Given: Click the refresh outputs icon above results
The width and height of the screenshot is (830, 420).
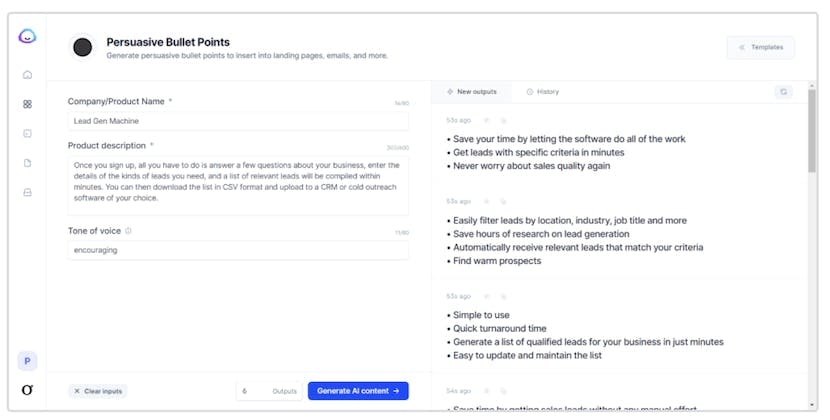Looking at the screenshot, I should point(783,91).
